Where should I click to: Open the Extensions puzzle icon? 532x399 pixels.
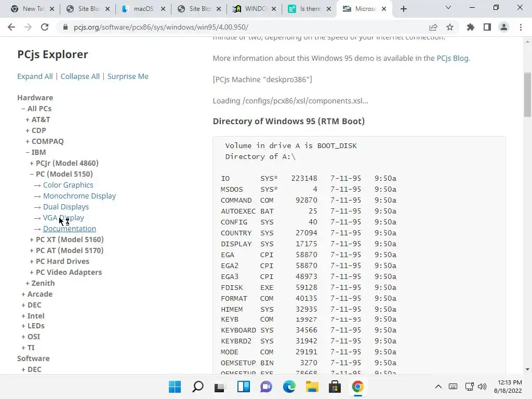(x=471, y=27)
